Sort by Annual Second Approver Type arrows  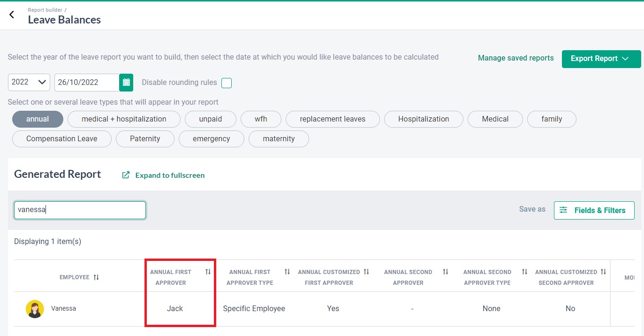tap(525, 272)
